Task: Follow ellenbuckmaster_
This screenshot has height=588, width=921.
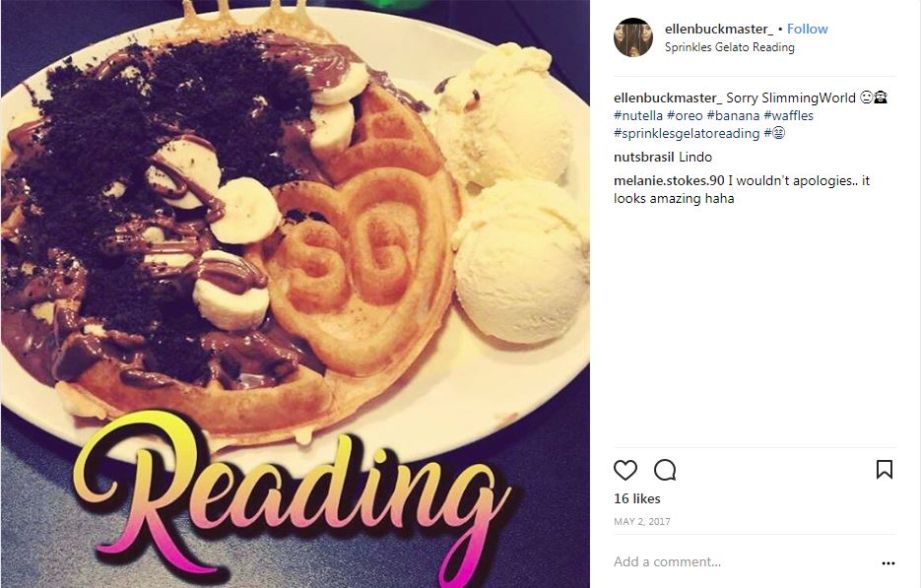Action: [807, 29]
